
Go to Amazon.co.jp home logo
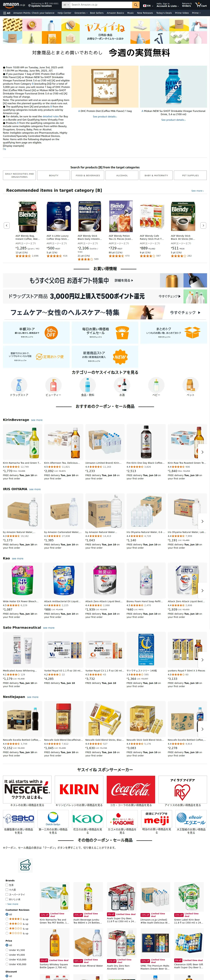[x=14, y=5]
